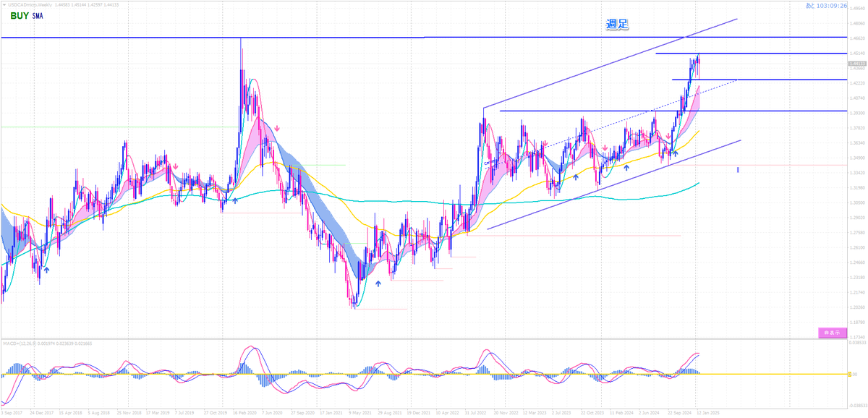The width and height of the screenshot is (868, 418).
Task: Click the 1.46620 price axis value
Action: coord(856,38)
